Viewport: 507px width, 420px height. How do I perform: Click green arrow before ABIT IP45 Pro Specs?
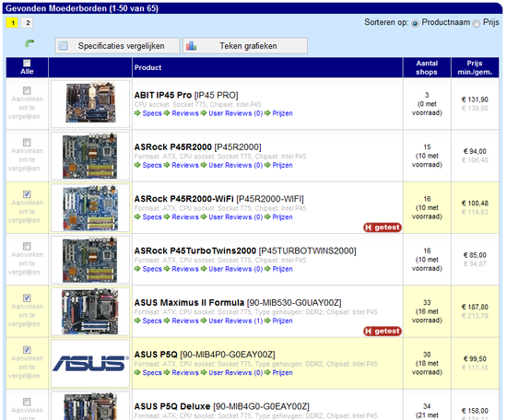(x=137, y=113)
